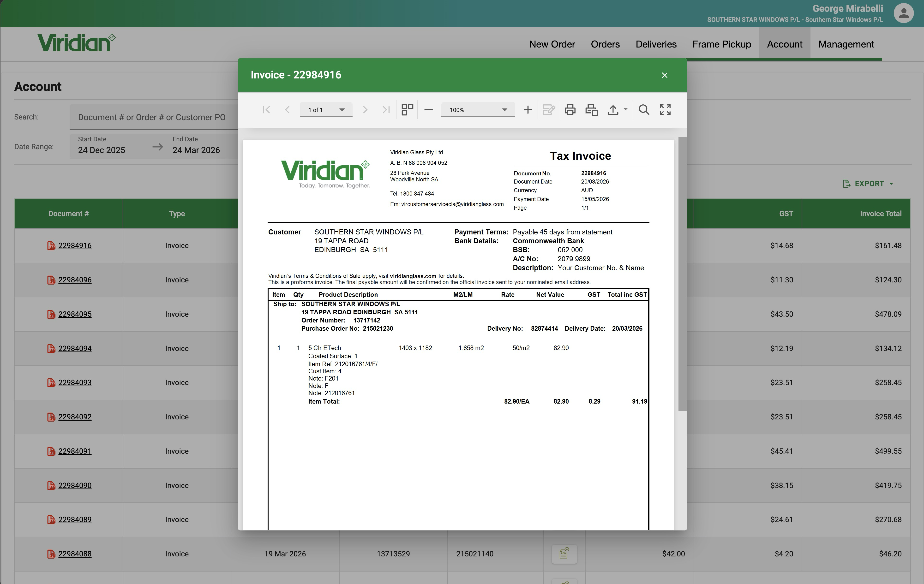Print the invoice document
Image resolution: width=924 pixels, height=584 pixels.
(x=570, y=110)
